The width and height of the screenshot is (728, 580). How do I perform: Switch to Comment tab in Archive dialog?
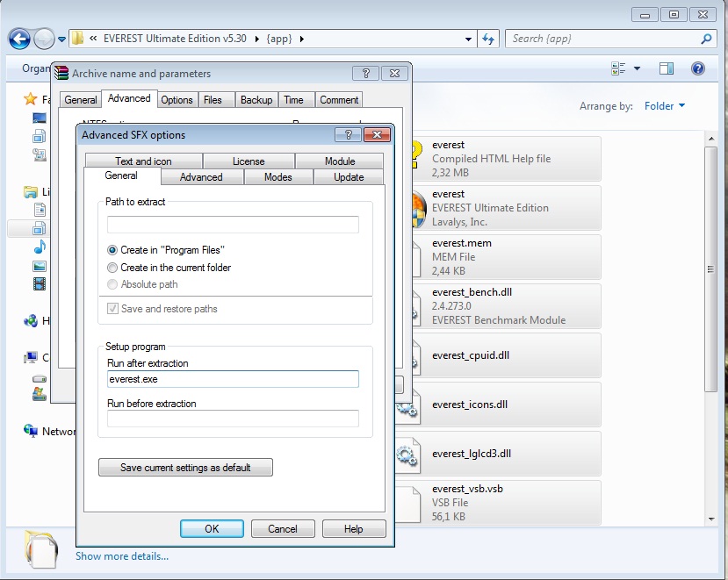339,100
